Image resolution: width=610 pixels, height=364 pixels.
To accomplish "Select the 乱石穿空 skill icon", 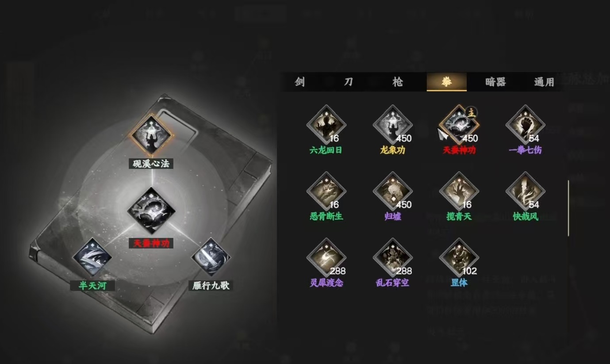I will pos(392,257).
